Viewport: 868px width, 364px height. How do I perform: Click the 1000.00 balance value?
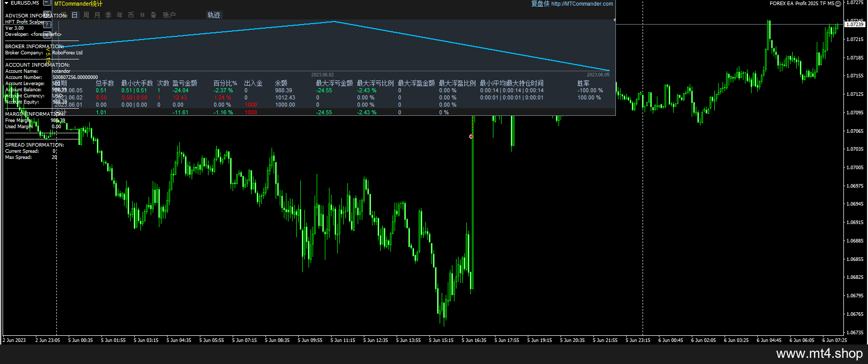[285, 105]
